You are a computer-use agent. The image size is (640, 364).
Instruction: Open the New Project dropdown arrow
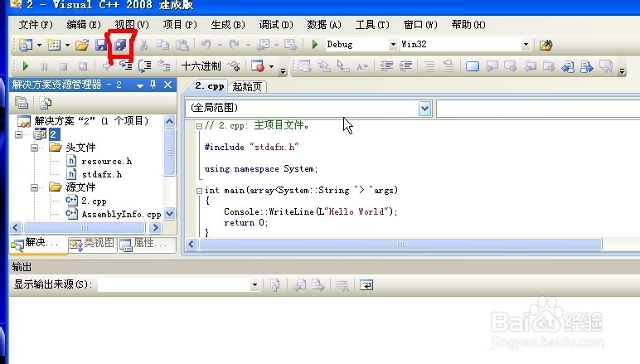point(39,45)
